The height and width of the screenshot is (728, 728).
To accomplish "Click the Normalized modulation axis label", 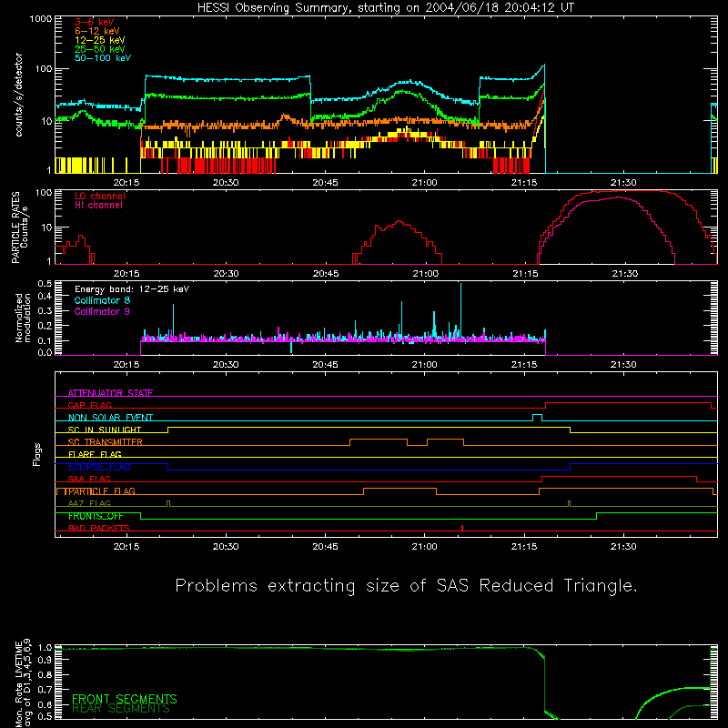I will pyautogui.click(x=23, y=318).
